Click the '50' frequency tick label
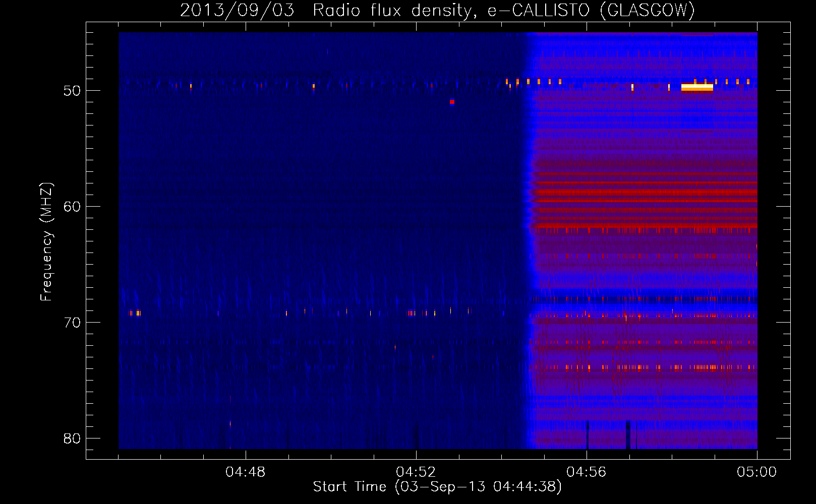The image size is (816, 504). pyautogui.click(x=72, y=91)
